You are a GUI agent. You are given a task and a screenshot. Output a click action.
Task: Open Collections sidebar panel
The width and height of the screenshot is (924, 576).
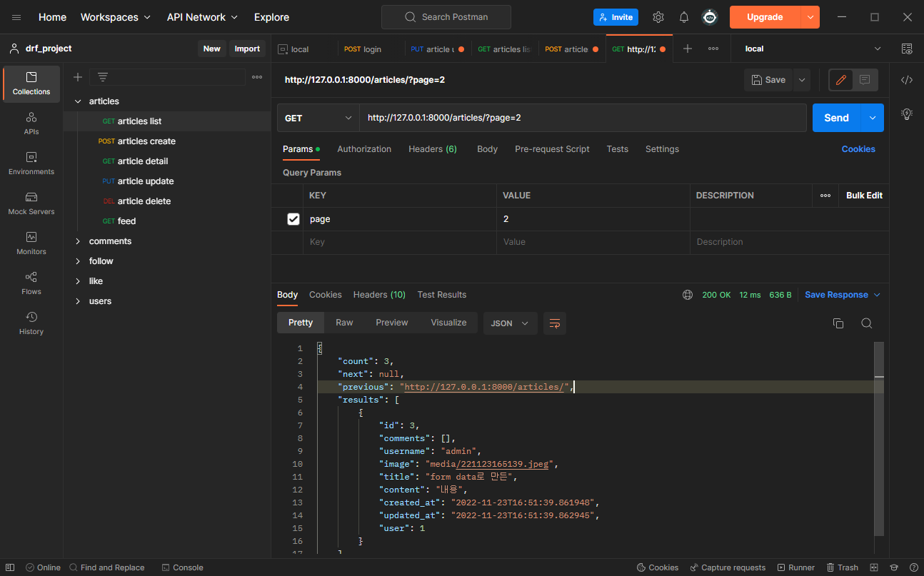tap(31, 84)
